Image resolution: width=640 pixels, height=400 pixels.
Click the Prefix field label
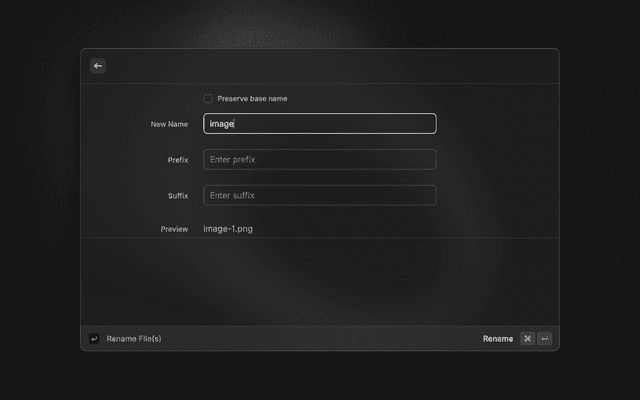coord(178,160)
